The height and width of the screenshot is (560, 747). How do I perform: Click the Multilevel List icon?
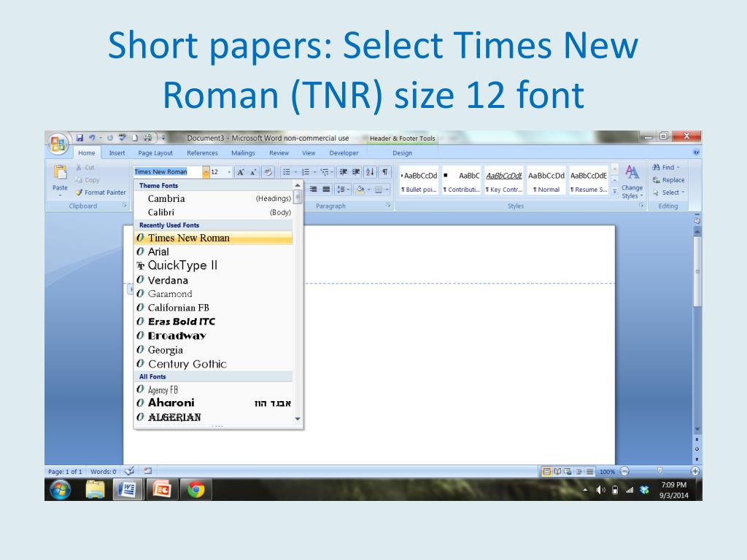325,172
